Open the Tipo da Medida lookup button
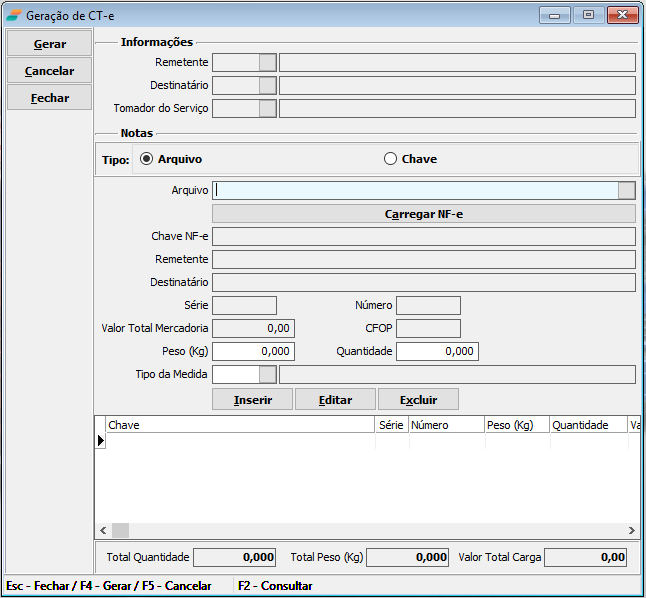Screen dimensions: 646x598 click(267, 374)
